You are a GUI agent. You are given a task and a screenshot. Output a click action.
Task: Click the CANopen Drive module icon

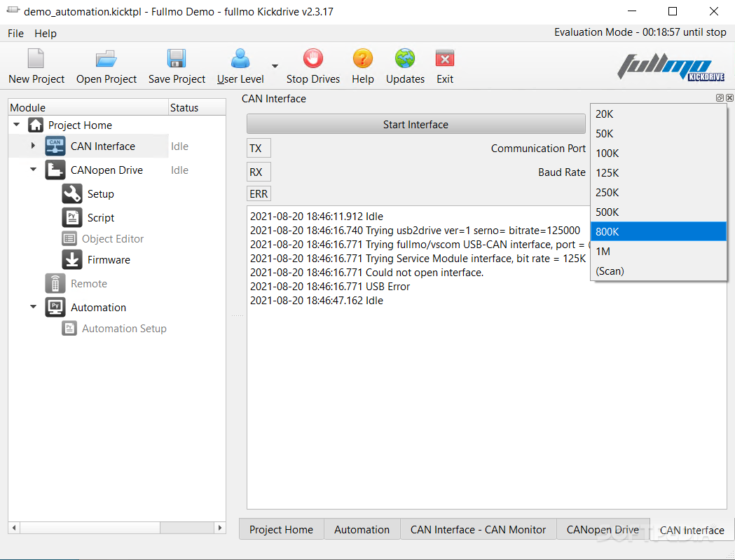[x=55, y=170]
